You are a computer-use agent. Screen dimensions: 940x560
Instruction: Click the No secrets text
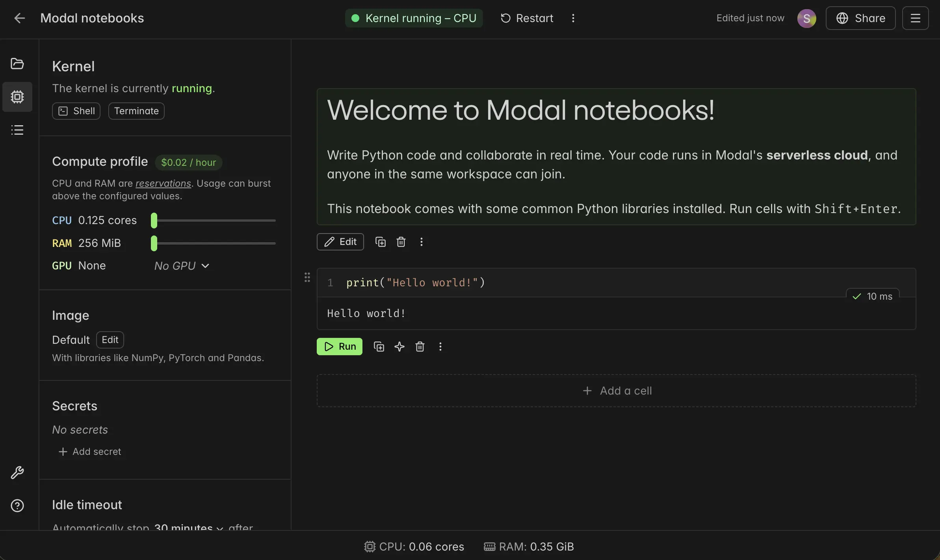80,430
